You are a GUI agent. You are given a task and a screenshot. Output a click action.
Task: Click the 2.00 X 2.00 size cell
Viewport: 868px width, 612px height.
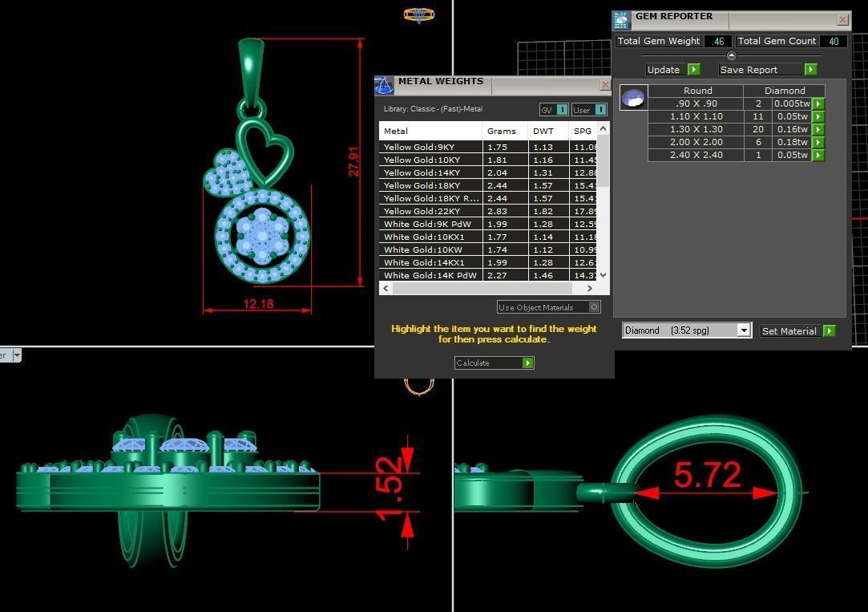pyautogui.click(x=696, y=142)
